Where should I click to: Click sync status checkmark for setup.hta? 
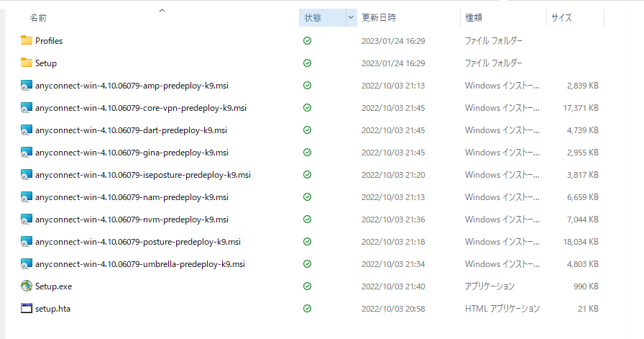(x=307, y=308)
